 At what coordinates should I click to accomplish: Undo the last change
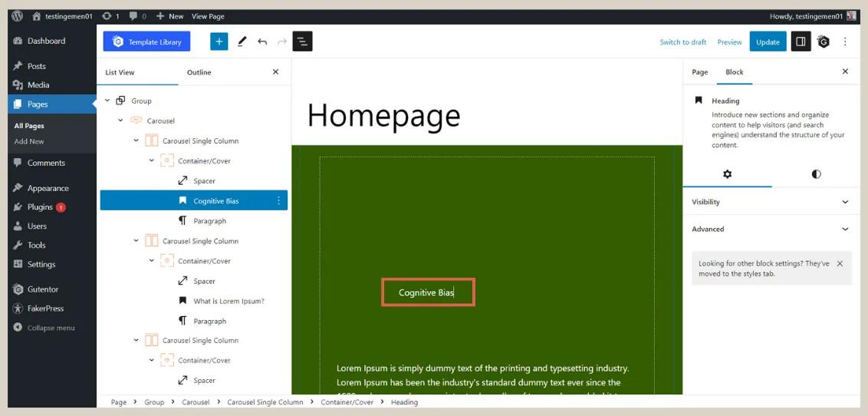tap(262, 41)
